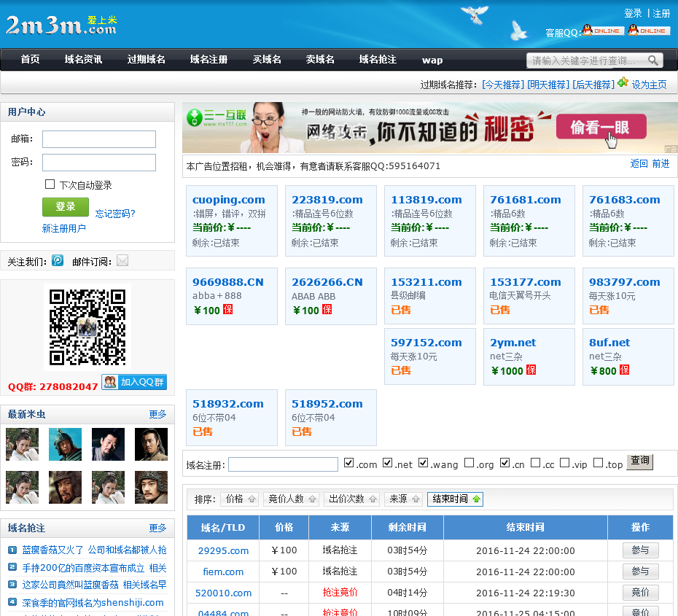Enable the 下次自动登录 checkbox

[50, 184]
